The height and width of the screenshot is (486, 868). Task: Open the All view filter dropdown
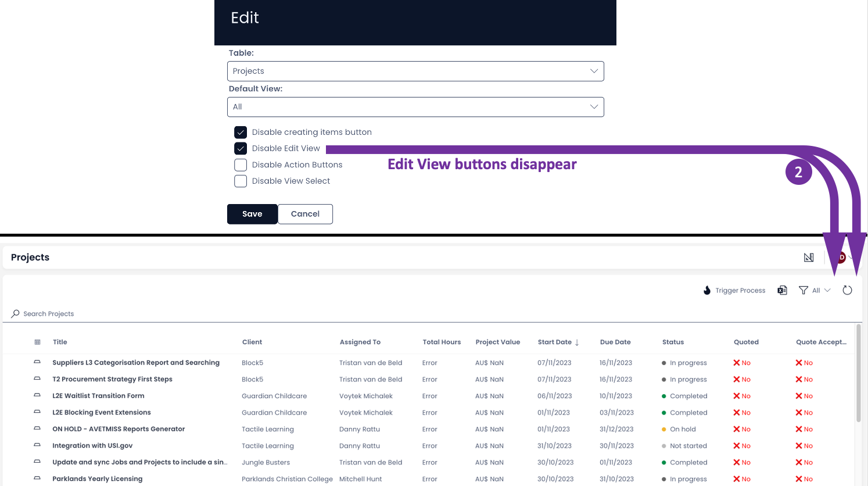(815, 290)
